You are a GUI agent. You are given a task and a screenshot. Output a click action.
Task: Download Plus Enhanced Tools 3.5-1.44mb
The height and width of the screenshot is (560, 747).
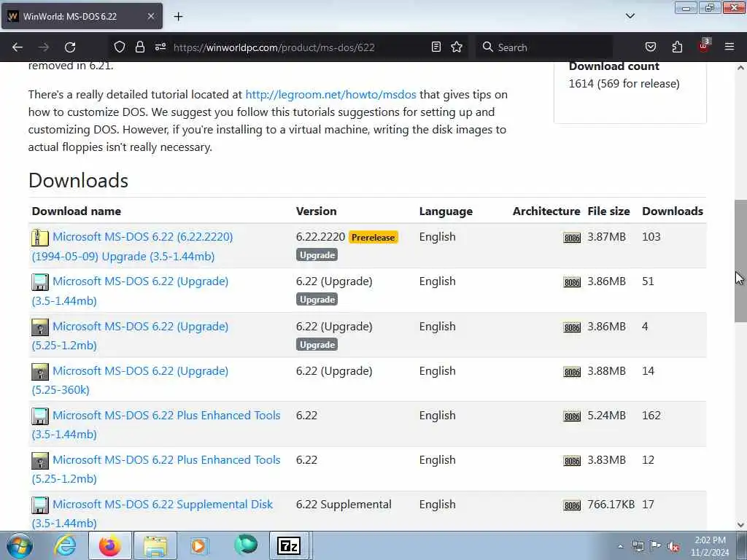pos(156,424)
